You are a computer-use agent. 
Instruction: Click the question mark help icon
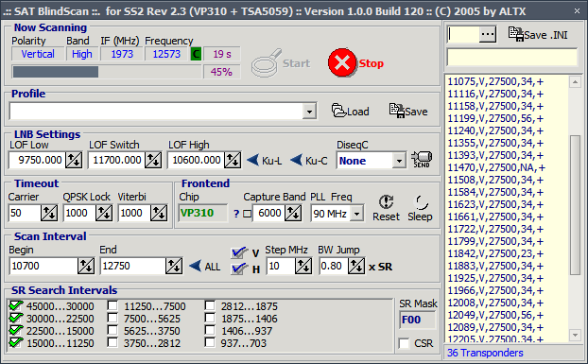pyautogui.click(x=236, y=214)
